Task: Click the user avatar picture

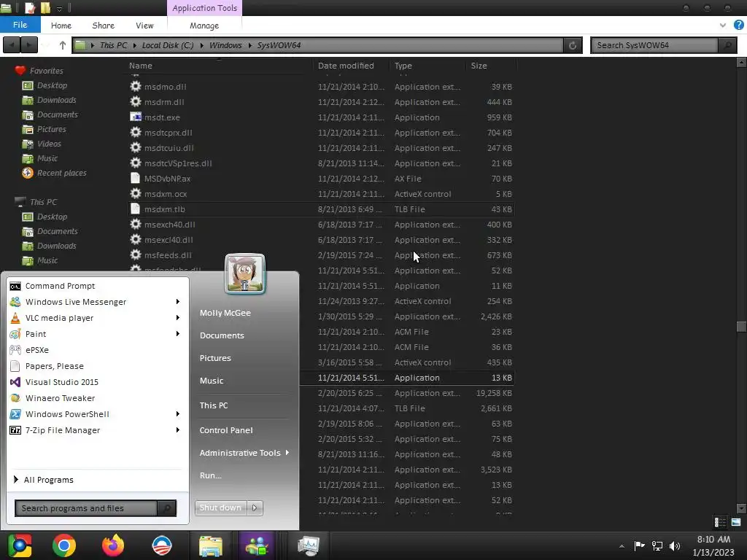Action: point(245,274)
